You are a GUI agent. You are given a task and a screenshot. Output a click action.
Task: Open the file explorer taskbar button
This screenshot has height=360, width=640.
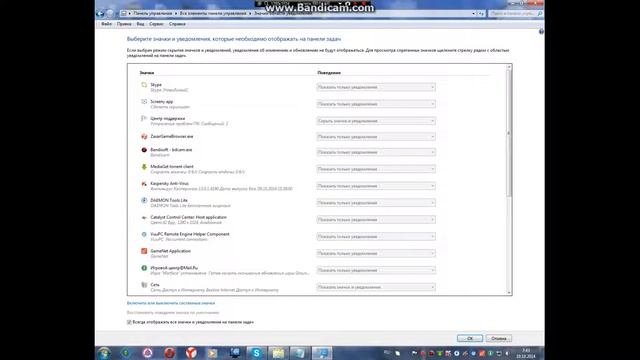click(278, 353)
